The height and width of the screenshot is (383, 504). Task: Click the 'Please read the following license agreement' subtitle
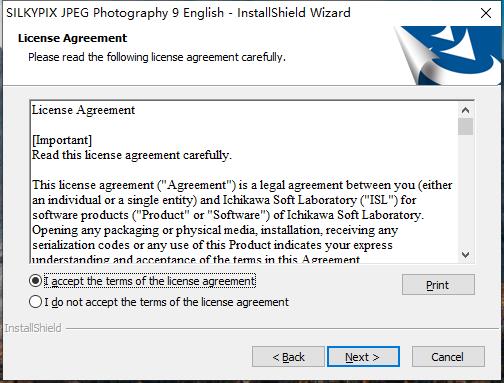(x=157, y=57)
